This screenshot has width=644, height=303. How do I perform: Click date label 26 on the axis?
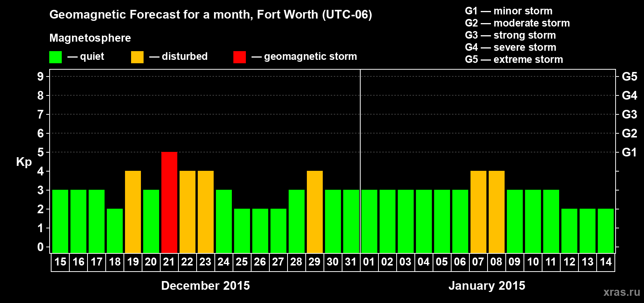(260, 262)
